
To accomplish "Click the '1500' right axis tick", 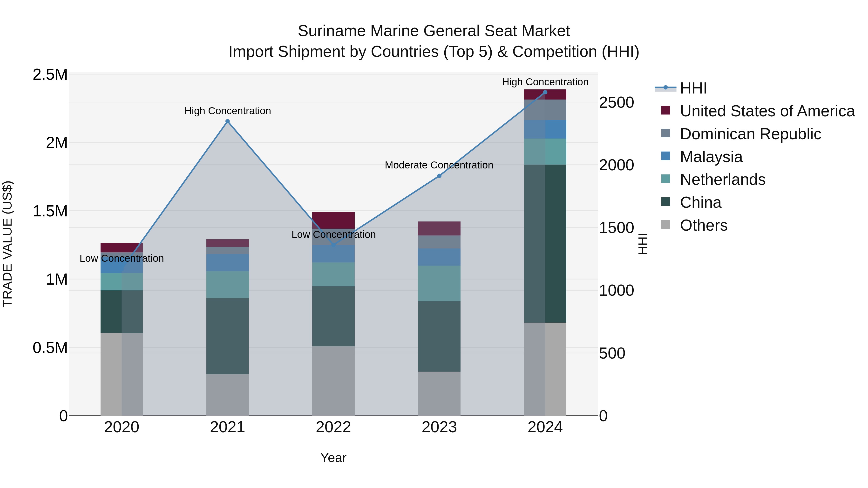I will click(x=617, y=228).
